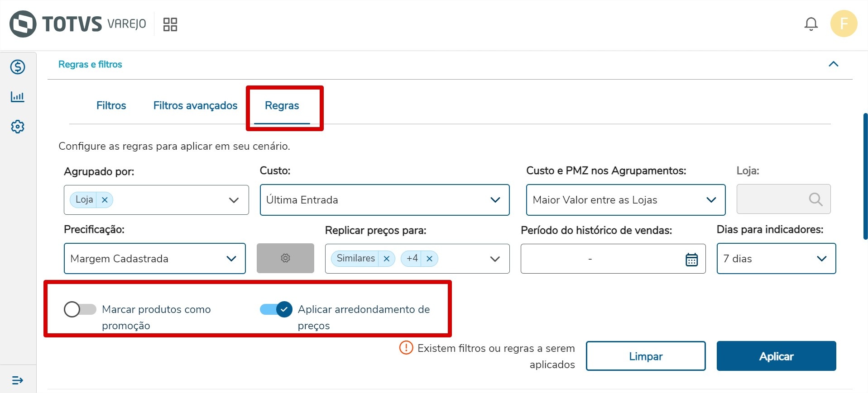The height and width of the screenshot is (393, 868).
Task: Expand the sidebar menu arrow icon
Action: (x=18, y=380)
